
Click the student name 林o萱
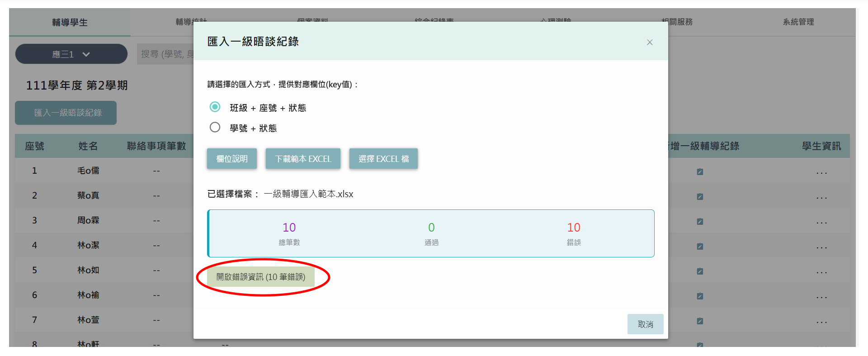pos(88,320)
